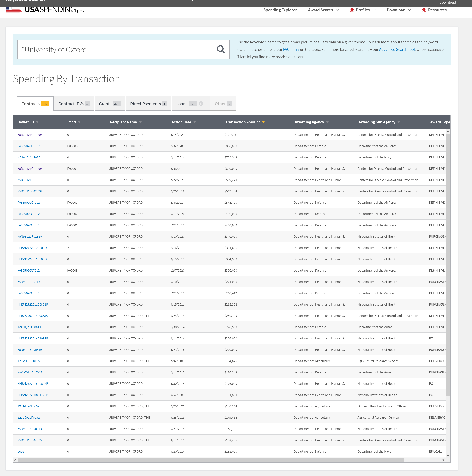Click the USAspending.gov flag logo

point(45,10)
